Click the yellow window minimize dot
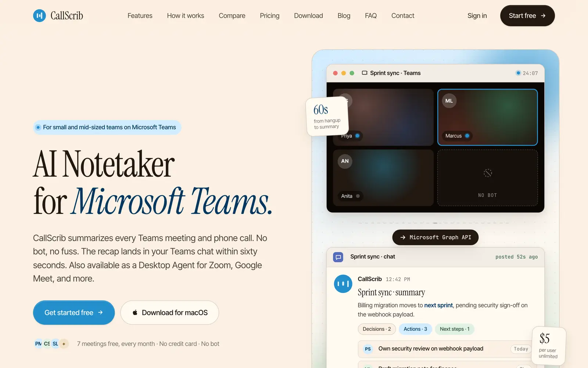Image resolution: width=588 pixels, height=368 pixels. point(344,73)
